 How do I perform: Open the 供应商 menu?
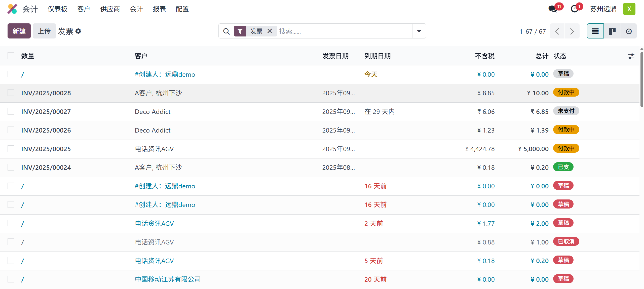[x=110, y=9]
